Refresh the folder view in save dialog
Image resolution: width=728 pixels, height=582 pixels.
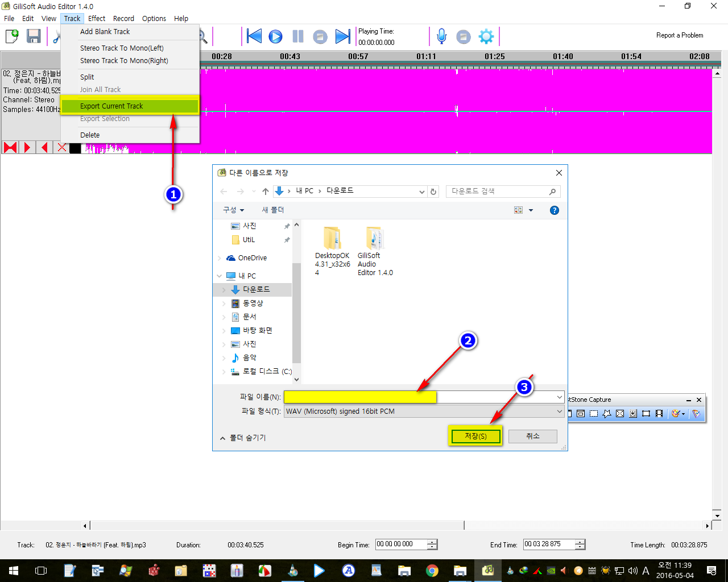click(433, 192)
